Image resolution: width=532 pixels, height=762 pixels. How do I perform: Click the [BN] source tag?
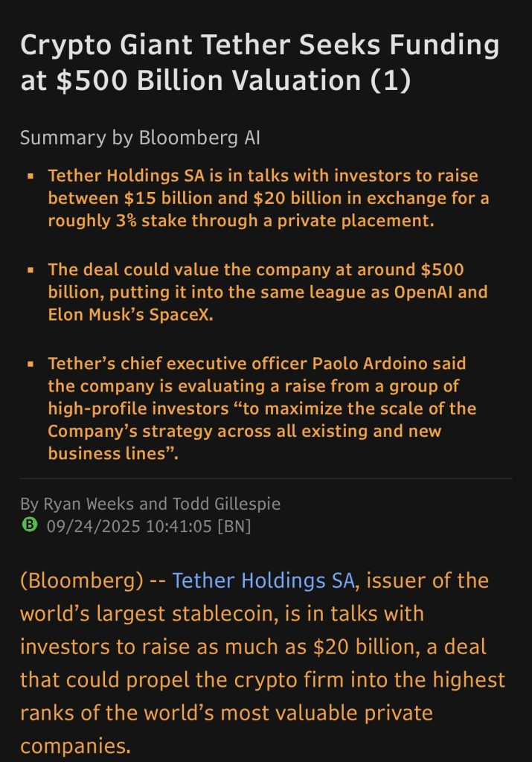click(234, 526)
